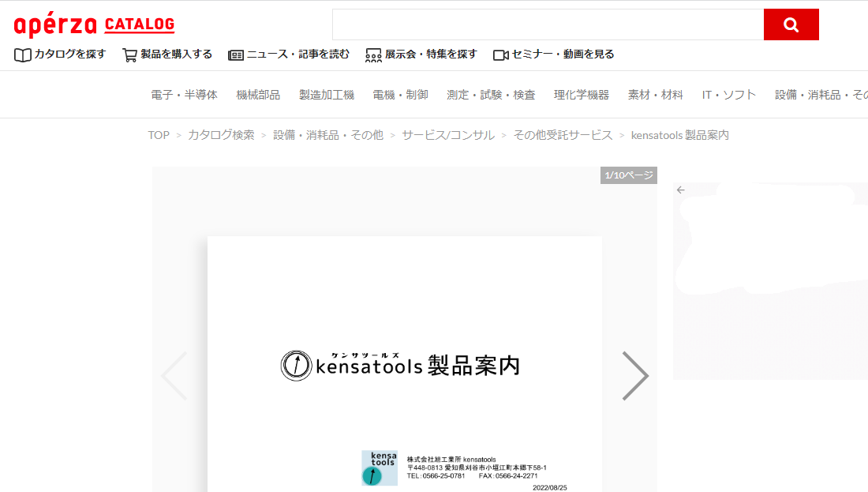Viewport: 868px width, 492px height.
Task: Go to next catalog page arrow
Action: click(635, 376)
